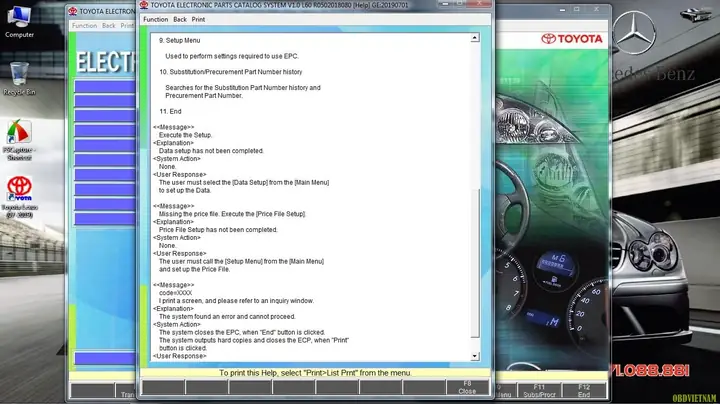Maximize the background Toyota window
The image size is (720, 404).
(x=577, y=10)
